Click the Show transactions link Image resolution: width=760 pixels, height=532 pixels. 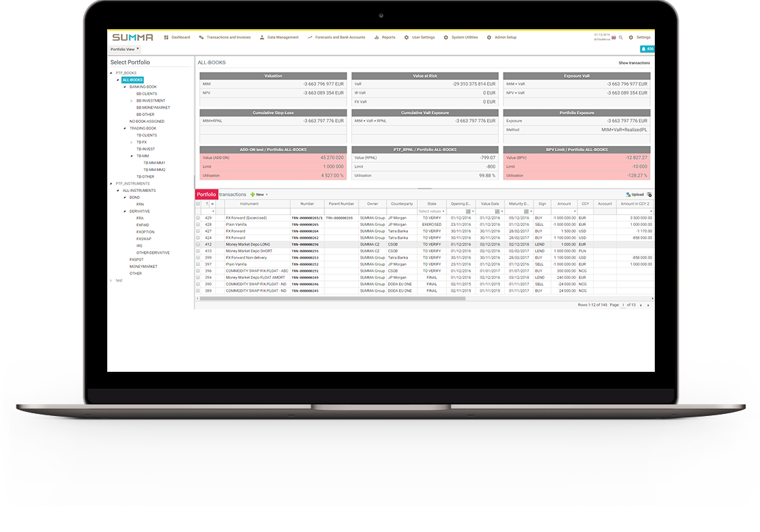coord(634,62)
